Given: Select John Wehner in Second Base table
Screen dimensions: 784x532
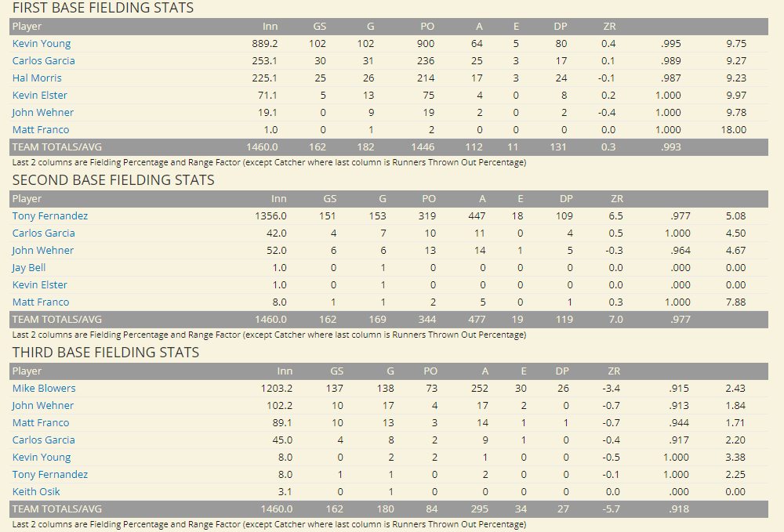Looking at the screenshot, I should 43,251.
